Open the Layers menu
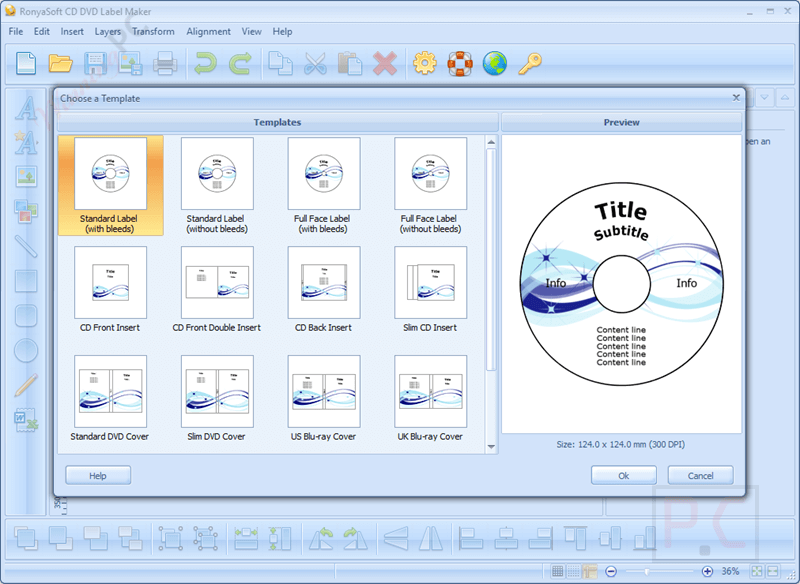The image size is (800, 584). (x=108, y=32)
